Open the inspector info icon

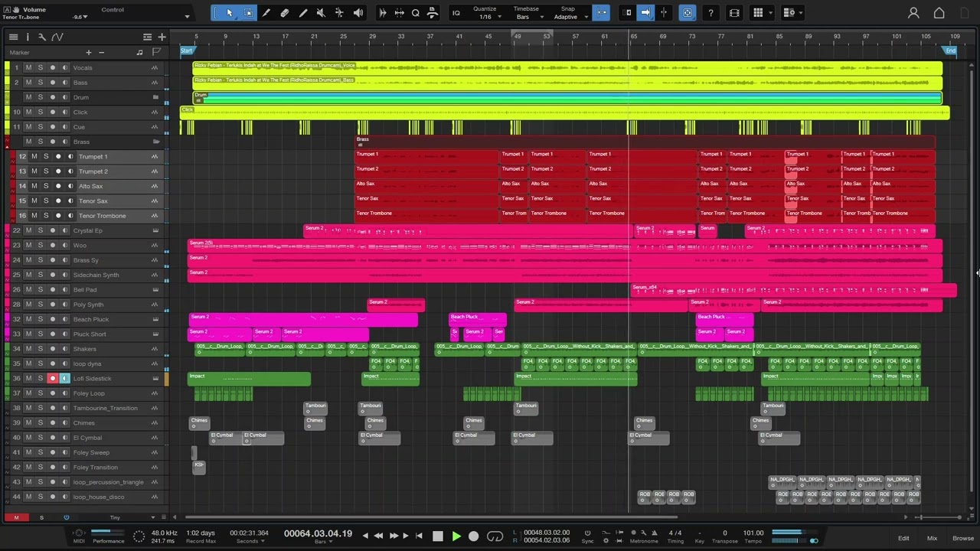point(28,37)
